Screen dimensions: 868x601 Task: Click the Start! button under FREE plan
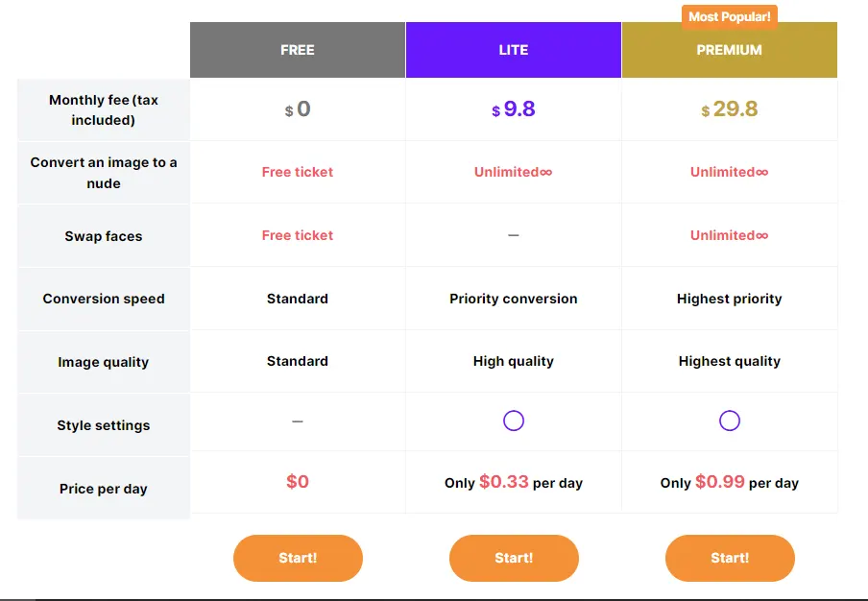click(297, 558)
